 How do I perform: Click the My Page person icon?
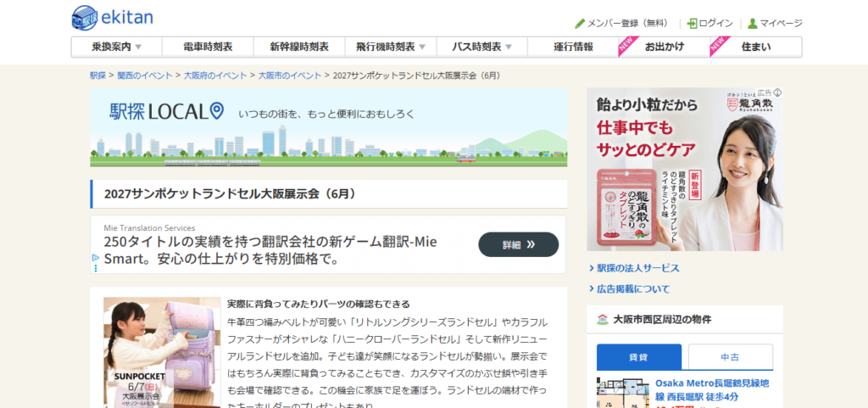click(752, 24)
